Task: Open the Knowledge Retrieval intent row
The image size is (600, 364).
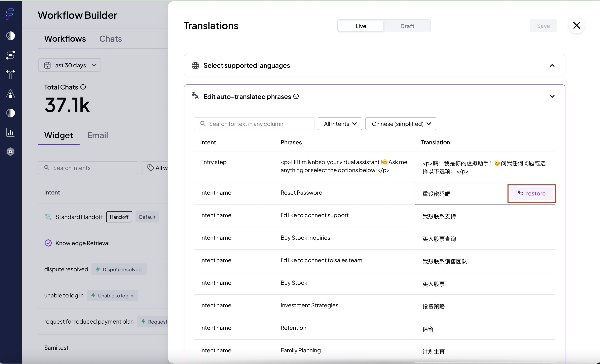Action: (103, 243)
